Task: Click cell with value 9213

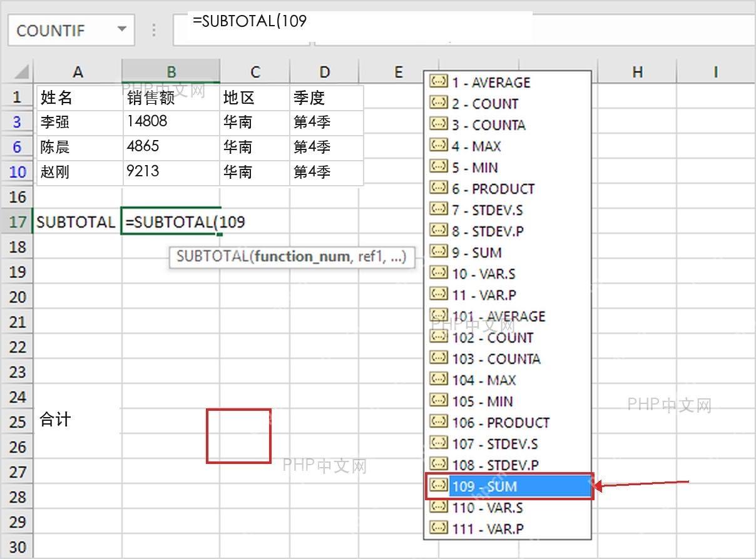Action: click(171, 173)
